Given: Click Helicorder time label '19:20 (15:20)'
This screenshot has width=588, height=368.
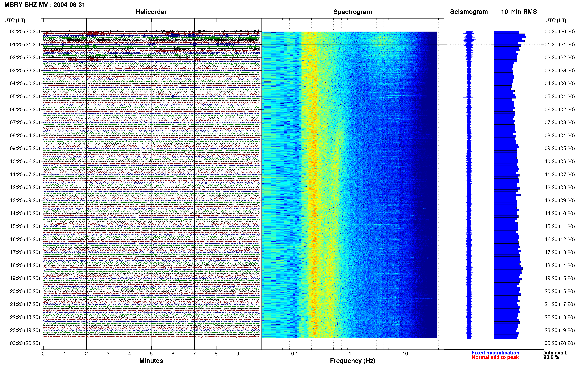Looking at the screenshot, I should point(25,278).
